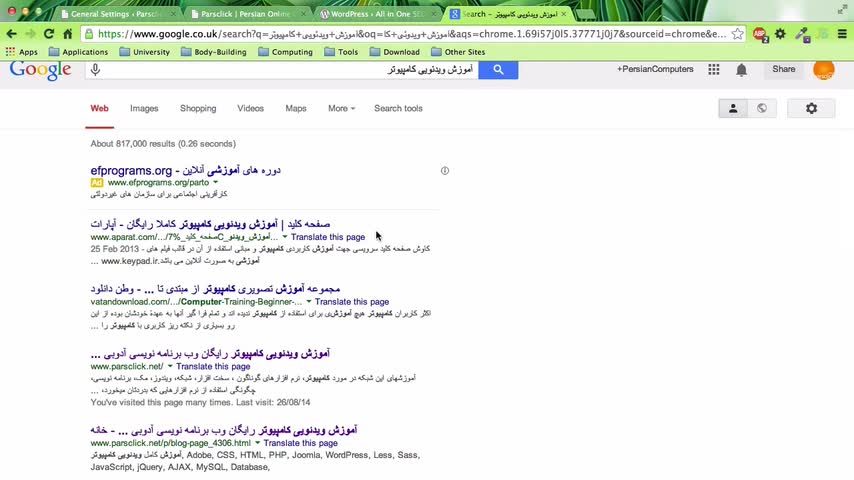Expand the arrow next to aparat.com URL
854x480 pixels.
pyautogui.click(x=284, y=237)
